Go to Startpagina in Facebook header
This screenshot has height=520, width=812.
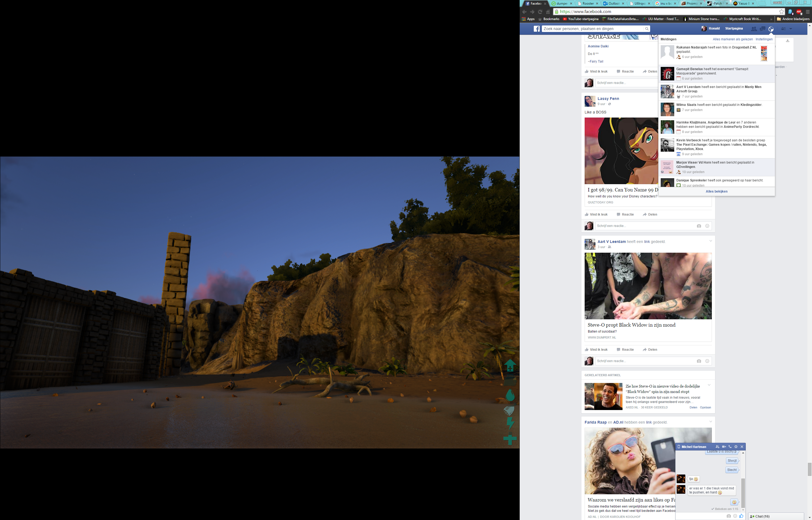pyautogui.click(x=734, y=28)
